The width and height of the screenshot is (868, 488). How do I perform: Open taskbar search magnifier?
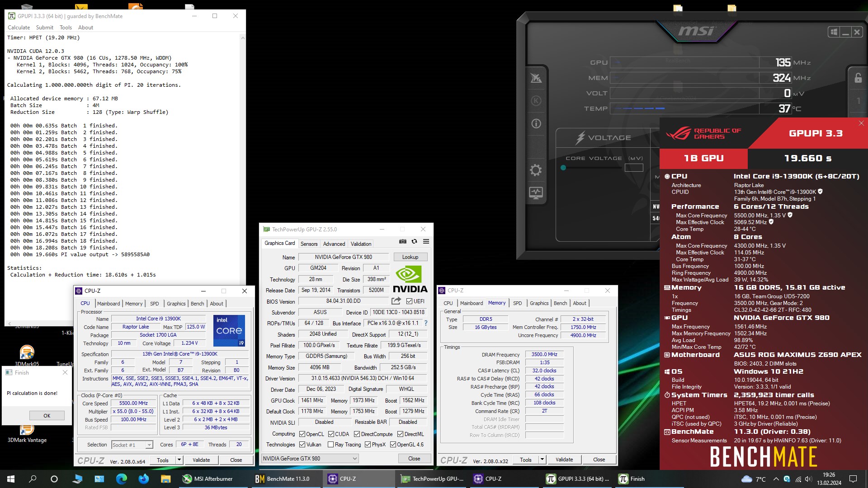[x=33, y=479]
